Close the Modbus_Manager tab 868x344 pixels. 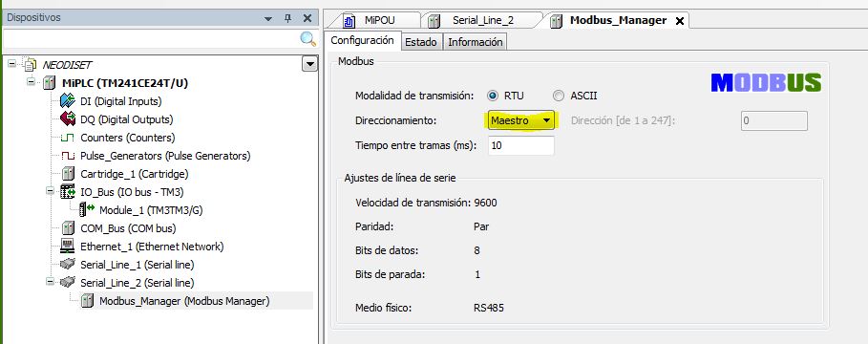[680, 21]
